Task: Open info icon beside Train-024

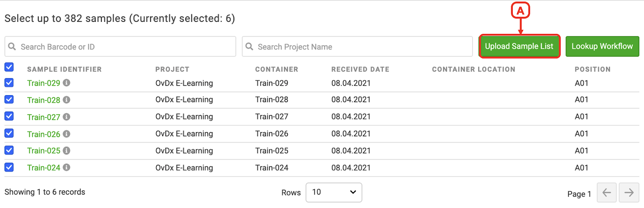Action: point(66,167)
